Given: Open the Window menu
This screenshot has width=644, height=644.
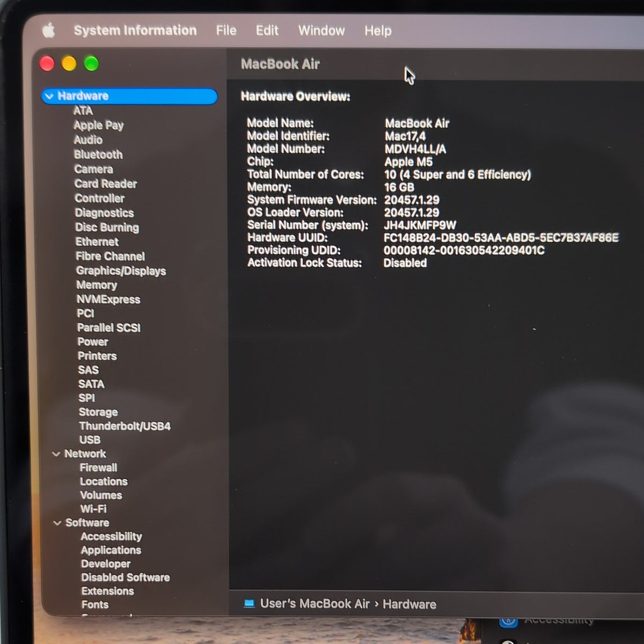Looking at the screenshot, I should point(321,31).
